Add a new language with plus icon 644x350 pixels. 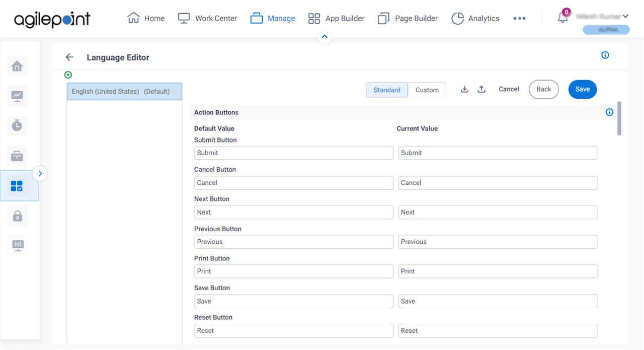(68, 75)
